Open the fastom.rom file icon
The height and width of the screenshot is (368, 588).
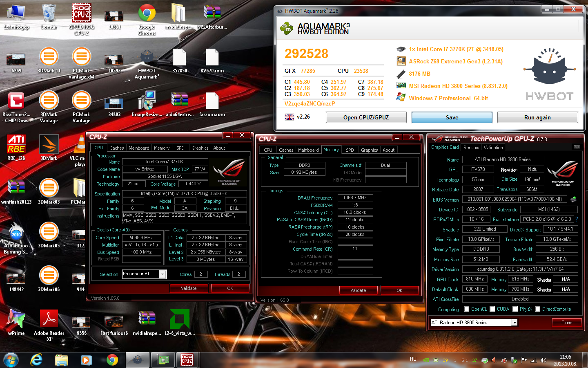tap(212, 104)
